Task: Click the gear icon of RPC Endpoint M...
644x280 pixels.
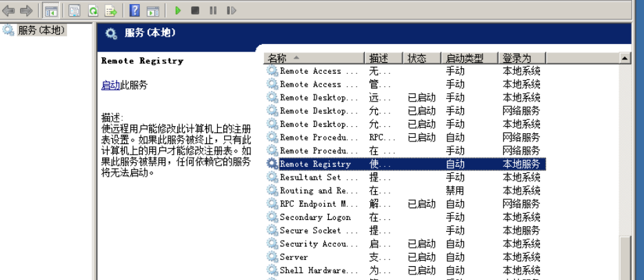Action: pyautogui.click(x=272, y=204)
